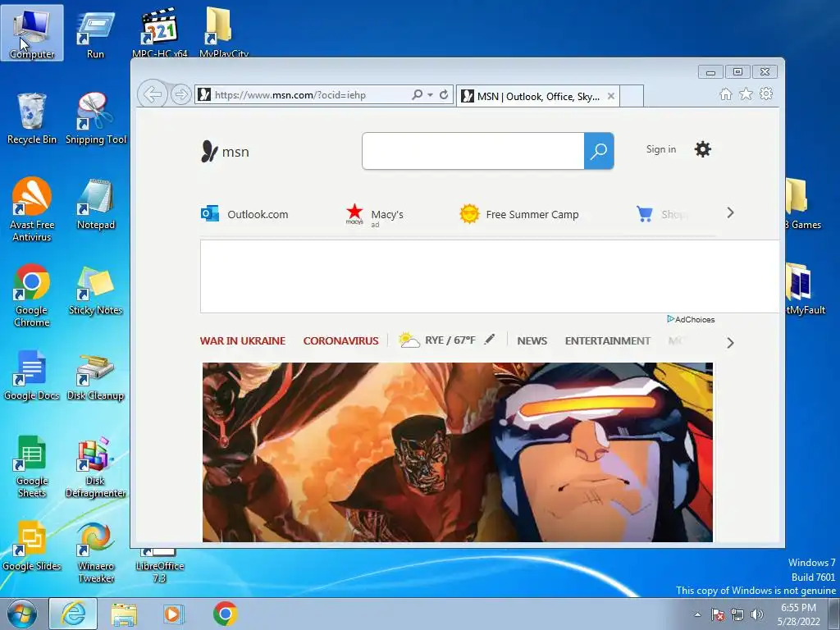Viewport: 840px width, 630px height.
Task: Click the AdChoices link
Action: tap(691, 319)
